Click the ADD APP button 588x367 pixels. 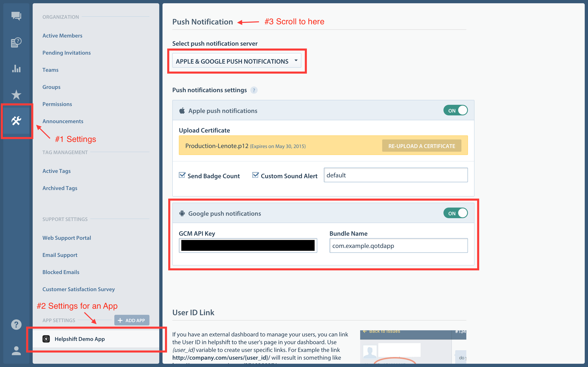(131, 320)
